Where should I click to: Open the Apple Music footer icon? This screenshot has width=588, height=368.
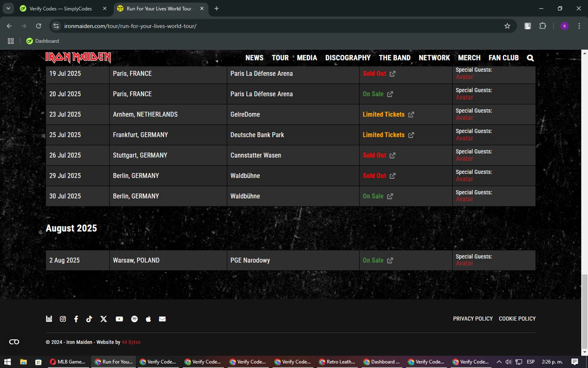[148, 319]
